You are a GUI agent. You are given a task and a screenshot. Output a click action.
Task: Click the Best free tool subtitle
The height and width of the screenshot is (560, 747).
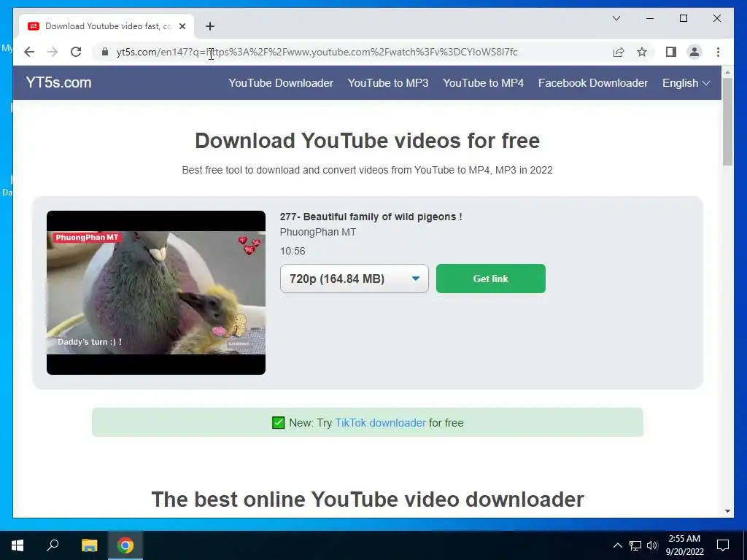click(x=368, y=170)
